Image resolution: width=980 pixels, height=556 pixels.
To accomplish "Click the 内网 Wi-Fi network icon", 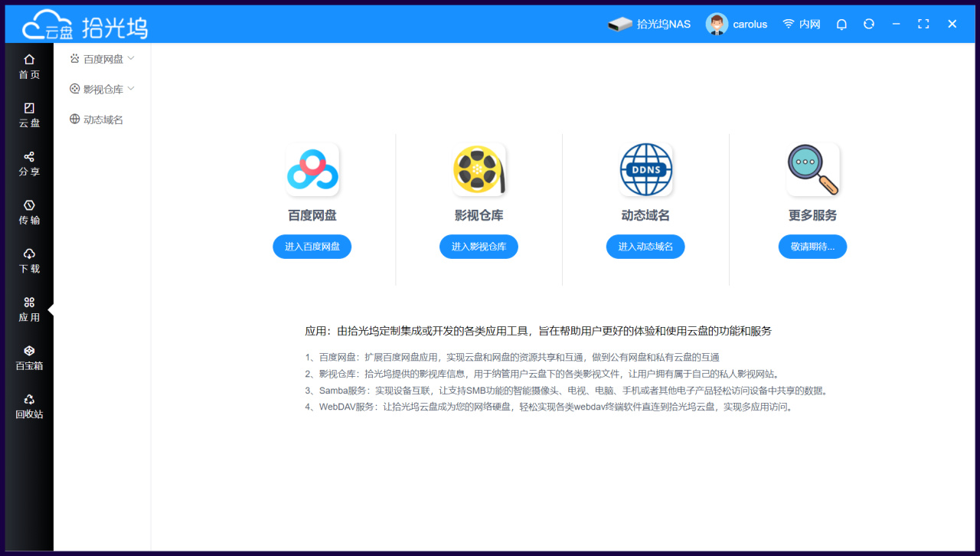I will [x=788, y=24].
